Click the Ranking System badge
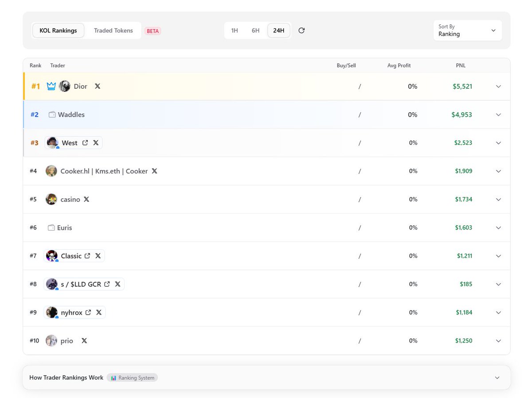This screenshot has width=532, height=398. pyautogui.click(x=133, y=378)
